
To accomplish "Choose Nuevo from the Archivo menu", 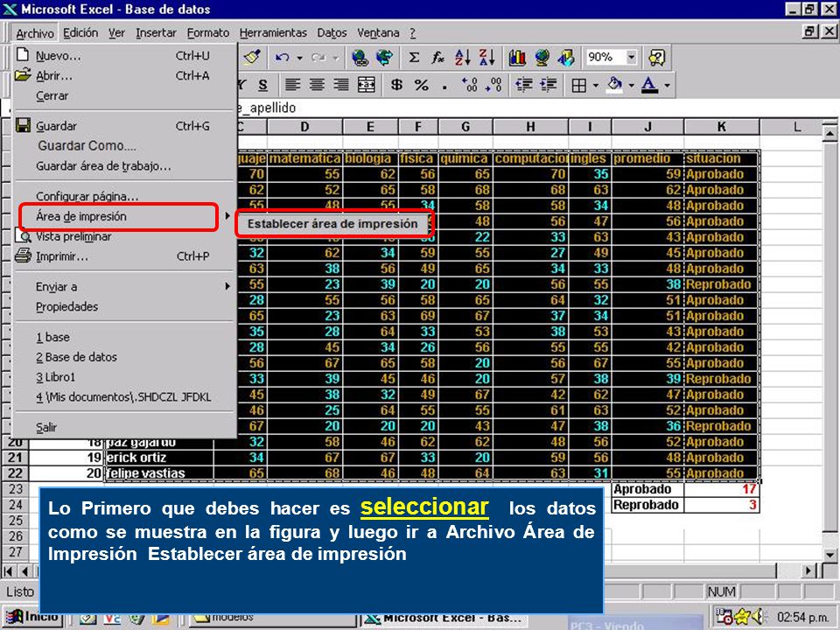I will 124,56.
